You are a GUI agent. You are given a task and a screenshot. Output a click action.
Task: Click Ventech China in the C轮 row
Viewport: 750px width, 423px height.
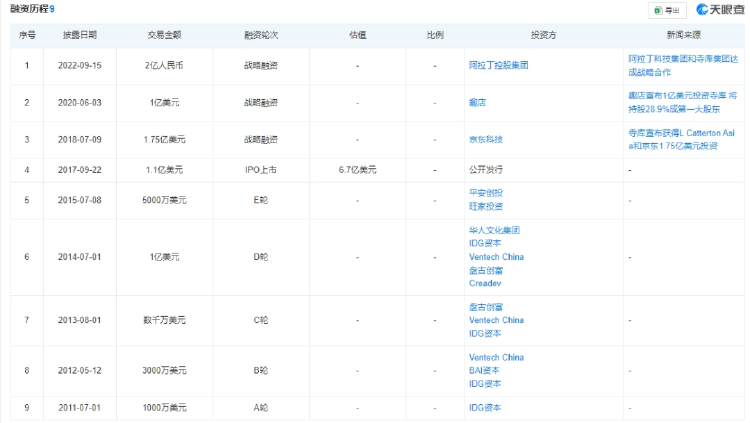point(496,320)
